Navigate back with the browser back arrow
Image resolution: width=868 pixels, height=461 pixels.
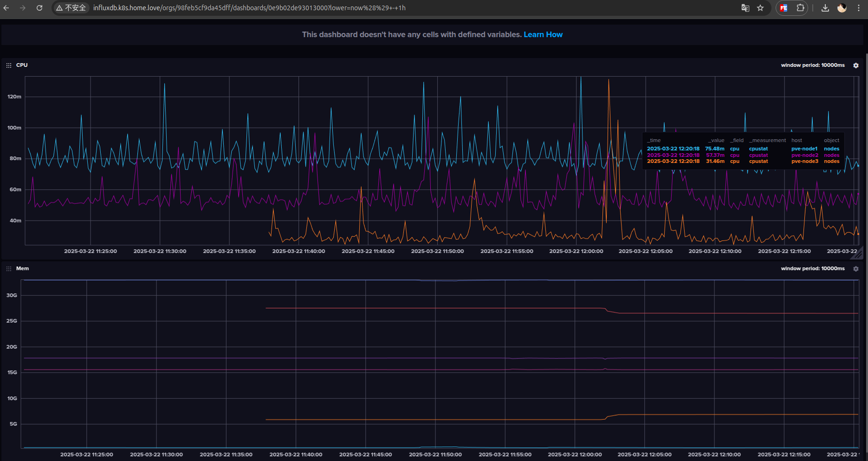point(6,8)
